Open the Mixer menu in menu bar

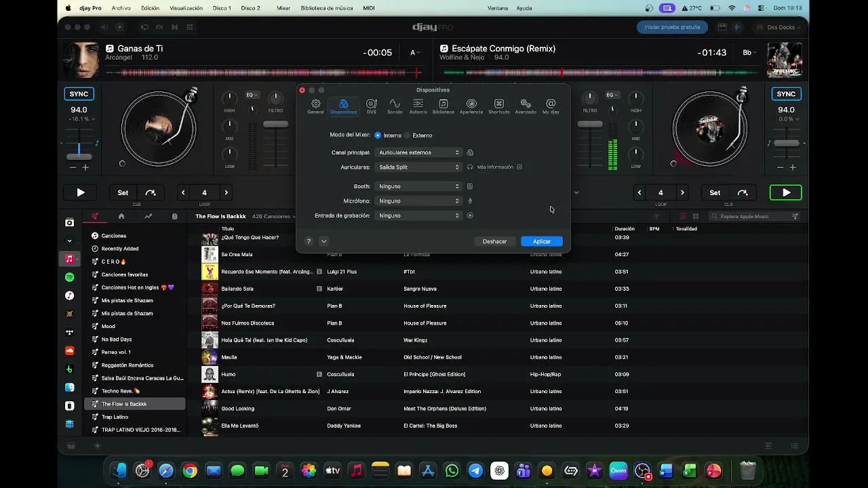(284, 8)
